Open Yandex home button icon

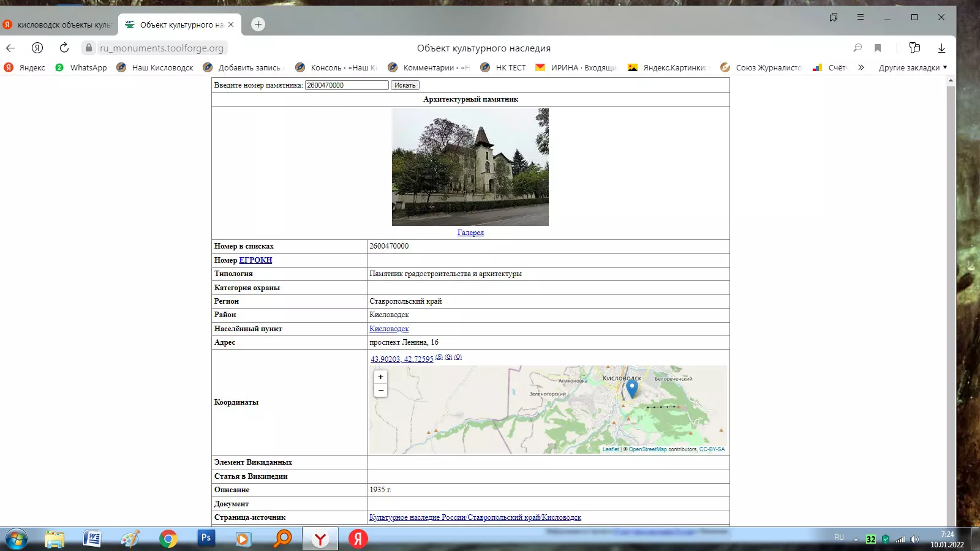pyautogui.click(x=37, y=48)
